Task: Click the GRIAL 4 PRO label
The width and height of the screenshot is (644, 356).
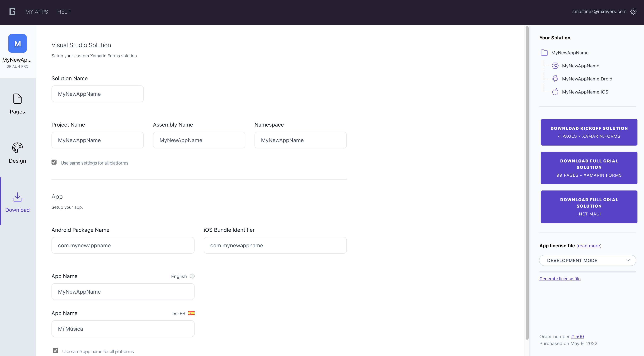Action: pos(17,66)
